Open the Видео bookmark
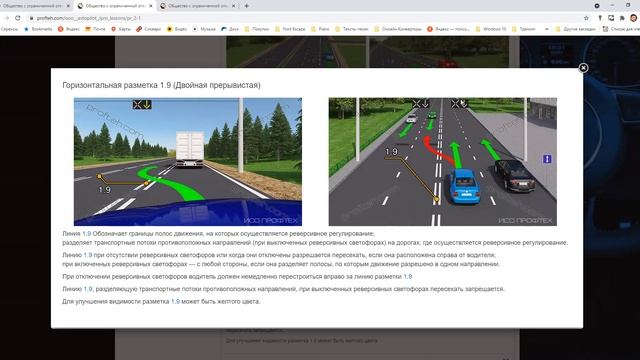Screen dimensions: 640x360 [177, 29]
